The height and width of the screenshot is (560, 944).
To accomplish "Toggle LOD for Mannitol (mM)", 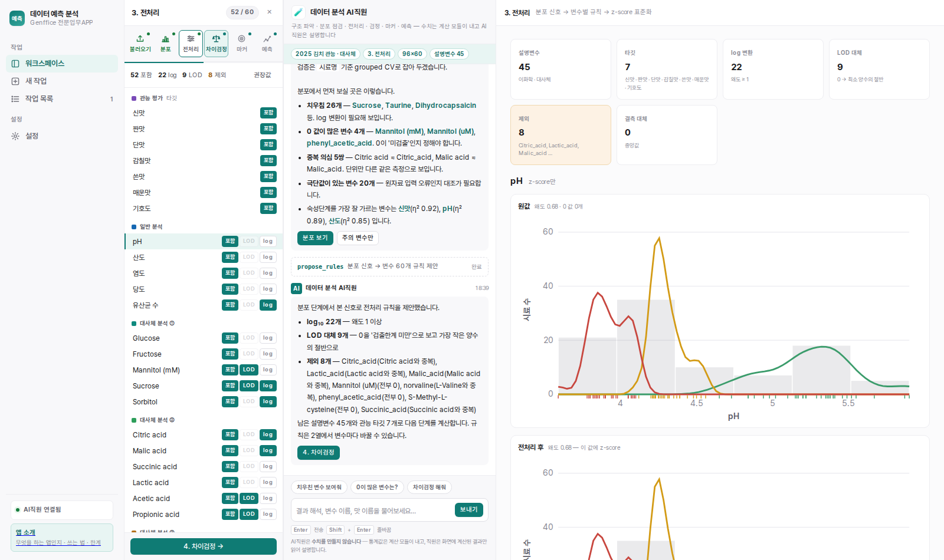I will (249, 370).
